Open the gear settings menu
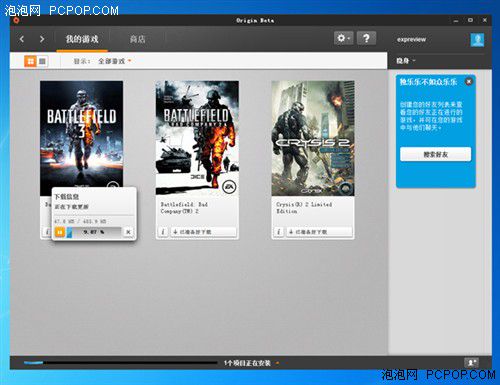Image resolution: width=500 pixels, height=385 pixels. point(343,38)
